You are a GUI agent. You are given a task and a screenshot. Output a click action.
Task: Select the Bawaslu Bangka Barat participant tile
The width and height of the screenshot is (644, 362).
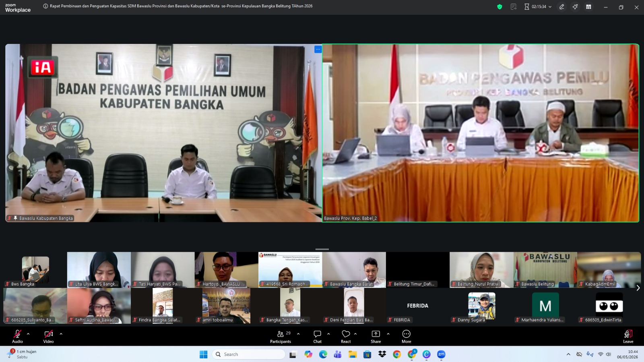354,270
